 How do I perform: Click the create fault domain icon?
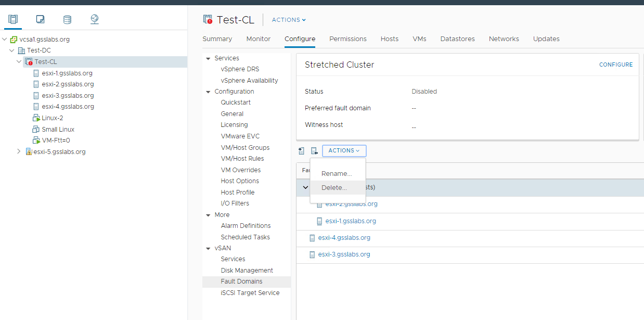tap(302, 151)
